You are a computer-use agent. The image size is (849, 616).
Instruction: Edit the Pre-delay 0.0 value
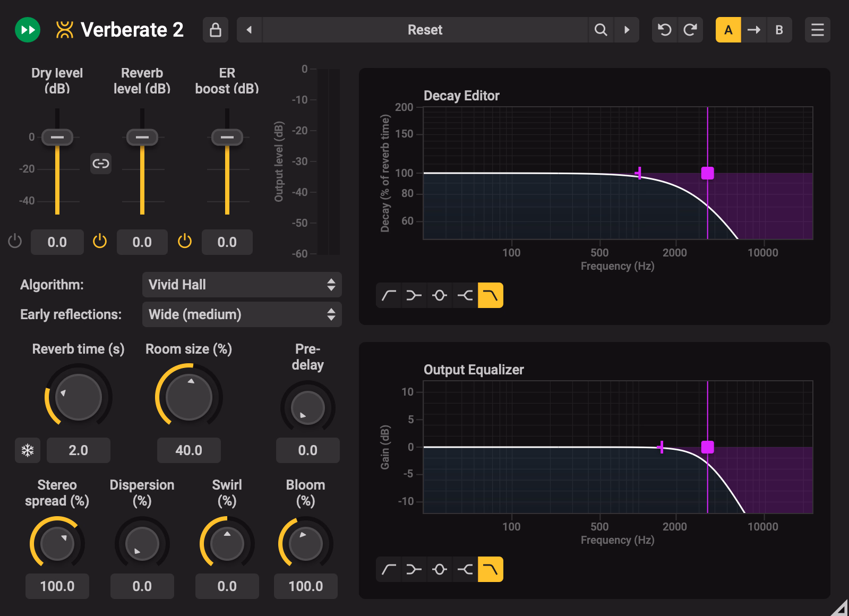308,450
